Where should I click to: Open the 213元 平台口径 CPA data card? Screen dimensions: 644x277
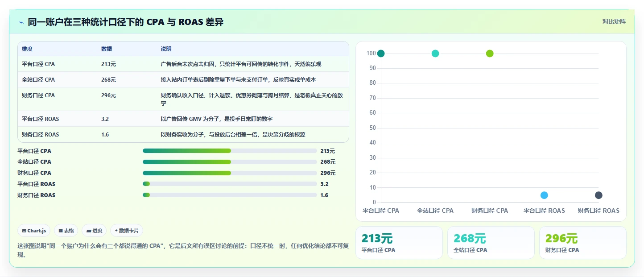(399, 243)
